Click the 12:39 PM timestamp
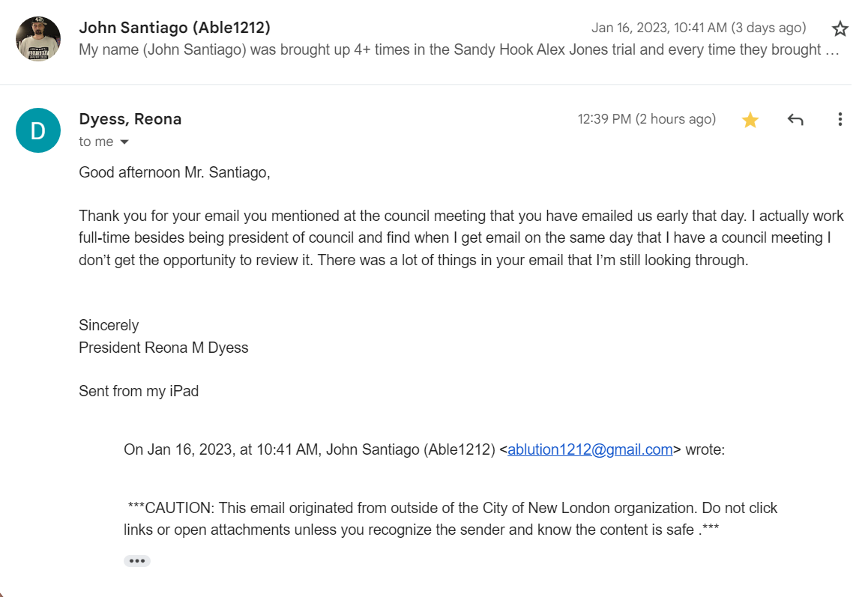Viewport: 868px width, 597px height. (647, 119)
